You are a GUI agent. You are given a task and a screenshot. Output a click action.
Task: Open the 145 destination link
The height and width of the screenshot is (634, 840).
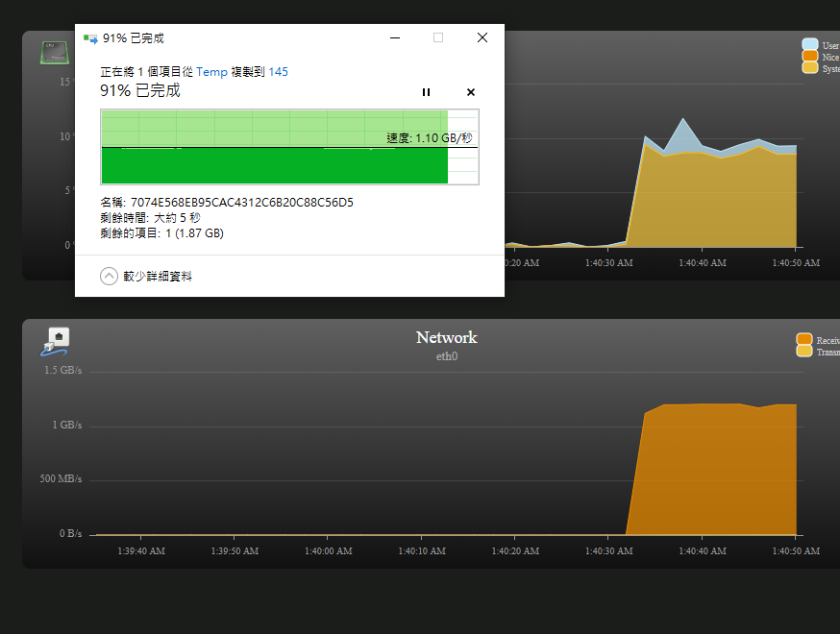(278, 72)
